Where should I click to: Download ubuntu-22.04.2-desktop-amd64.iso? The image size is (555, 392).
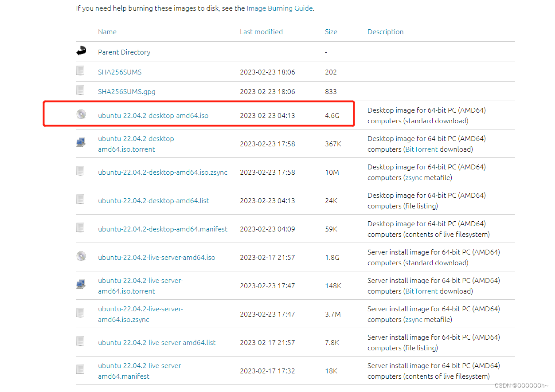click(x=153, y=116)
